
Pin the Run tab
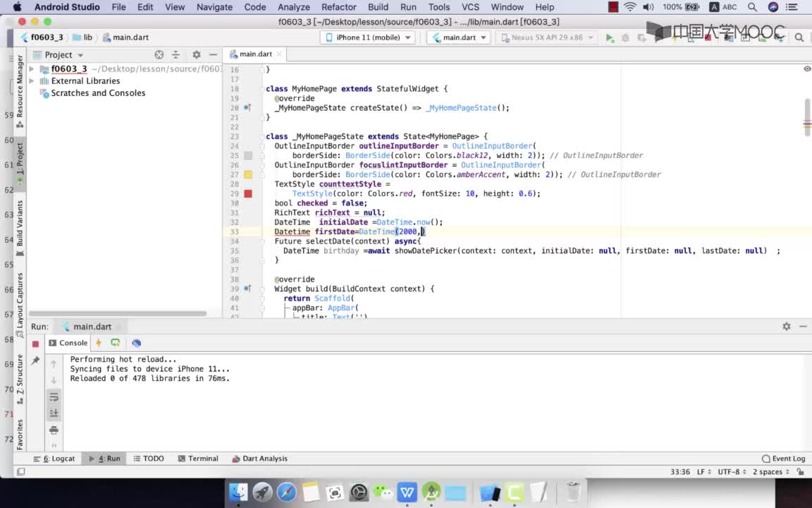point(35,361)
